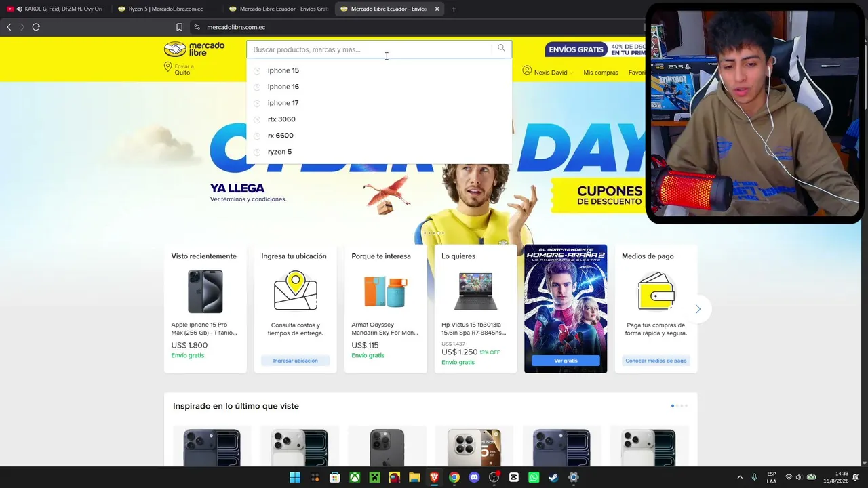Launch the Xbox app from the taskbar
868x488 pixels.
pyautogui.click(x=355, y=477)
